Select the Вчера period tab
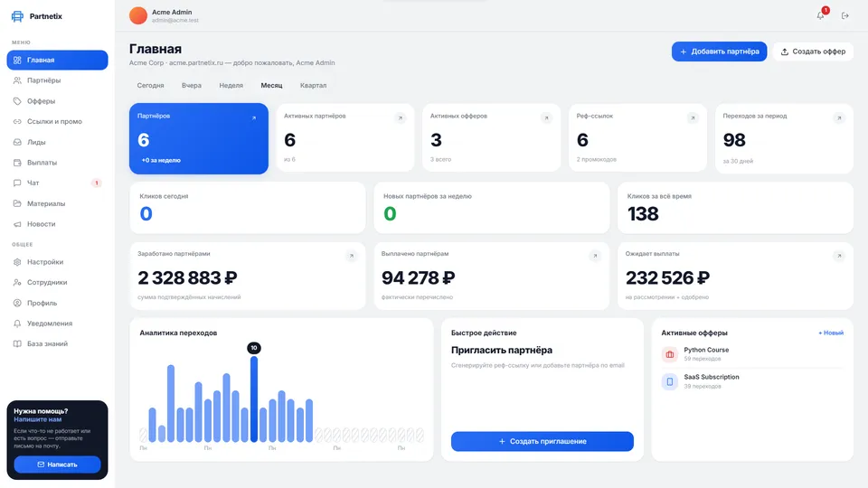 [x=192, y=85]
